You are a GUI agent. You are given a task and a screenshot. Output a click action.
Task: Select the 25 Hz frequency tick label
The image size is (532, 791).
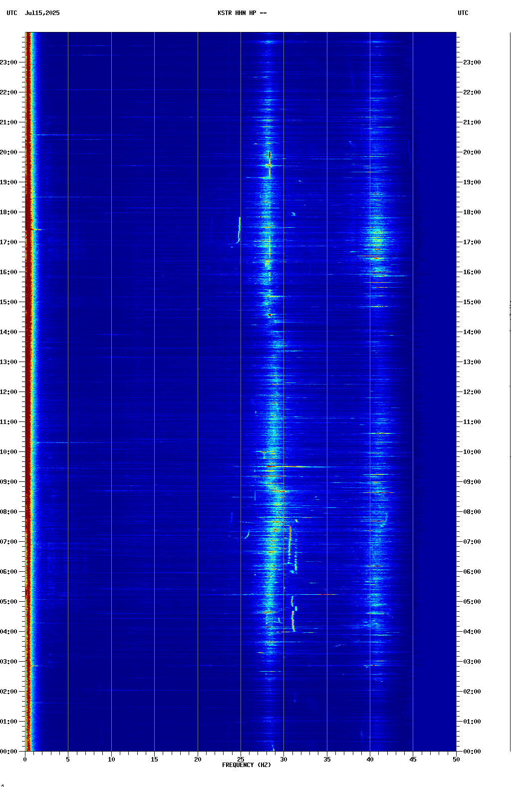point(241,760)
